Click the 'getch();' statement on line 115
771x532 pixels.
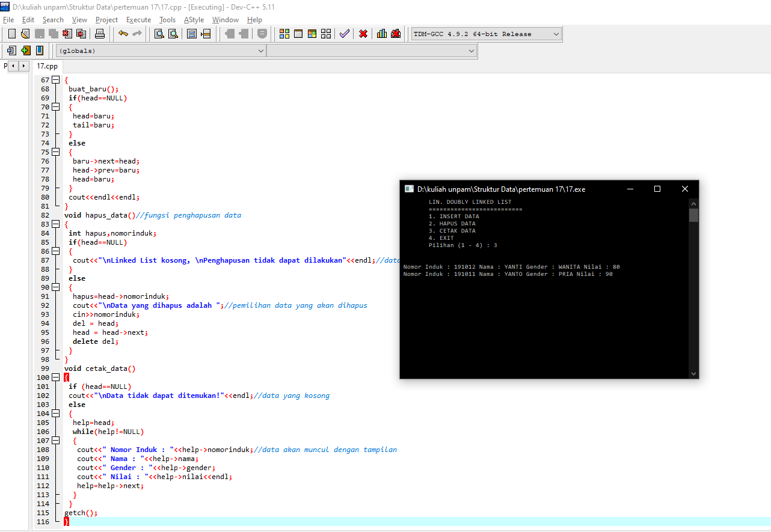[x=81, y=513]
